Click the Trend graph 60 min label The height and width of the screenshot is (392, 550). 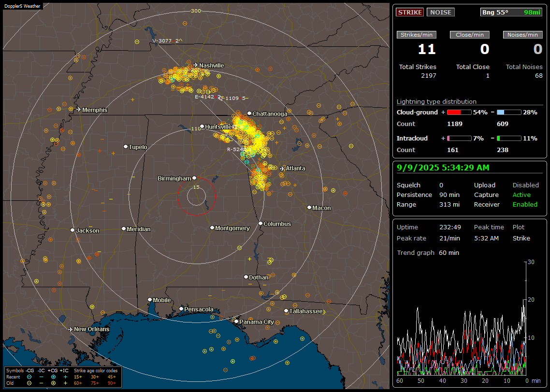point(428,253)
